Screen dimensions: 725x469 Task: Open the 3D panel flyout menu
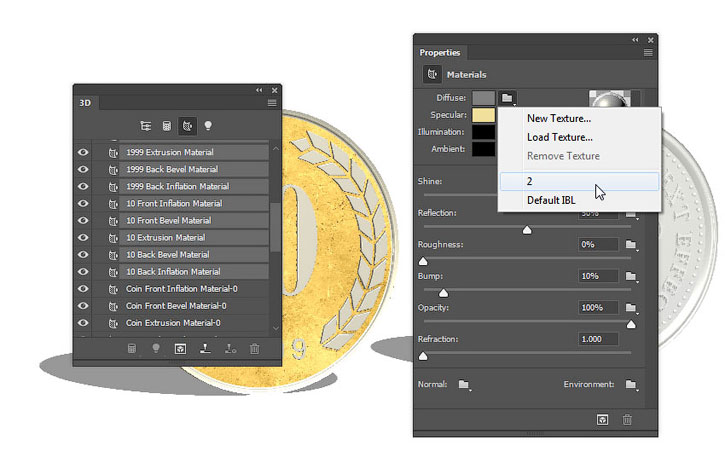pyautogui.click(x=272, y=102)
